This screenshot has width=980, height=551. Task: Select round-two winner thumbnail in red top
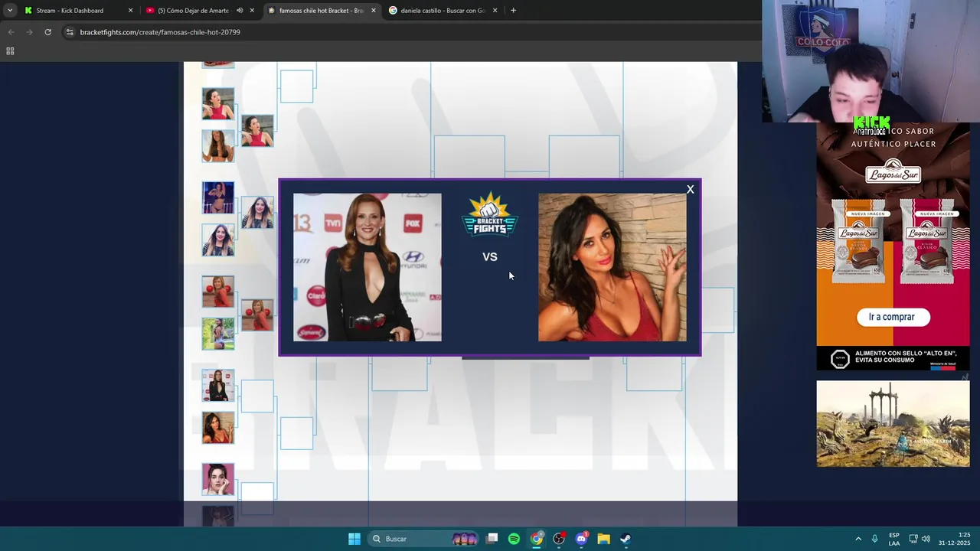[257, 131]
